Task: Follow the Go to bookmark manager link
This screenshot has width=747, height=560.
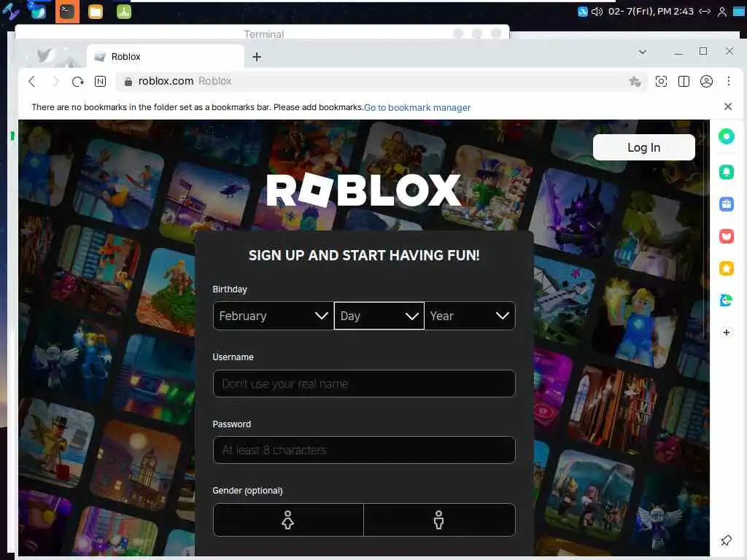Action: point(417,108)
